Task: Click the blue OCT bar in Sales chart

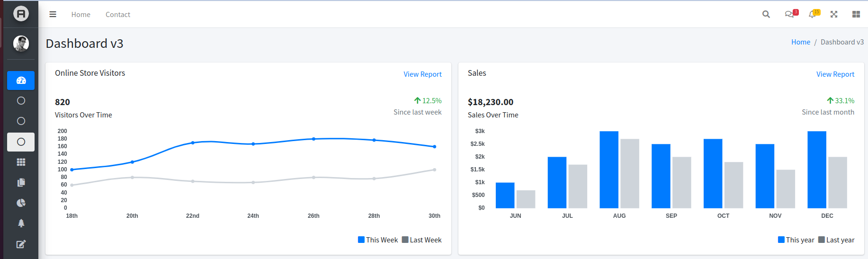Action: [713, 173]
